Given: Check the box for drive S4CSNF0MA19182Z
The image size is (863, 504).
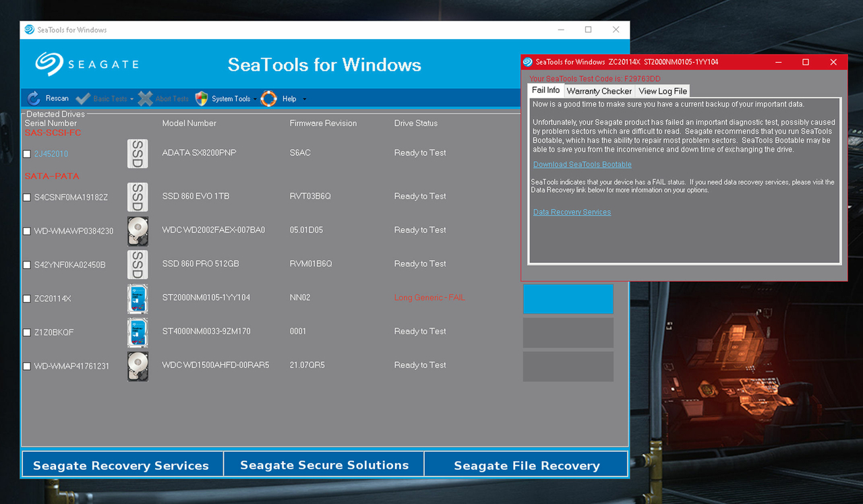Looking at the screenshot, I should click(x=27, y=197).
